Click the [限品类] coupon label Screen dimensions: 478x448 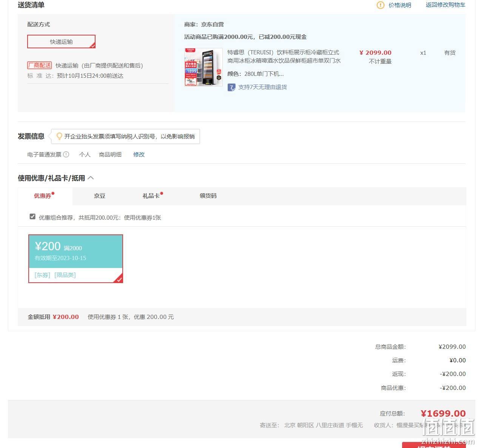click(x=65, y=275)
